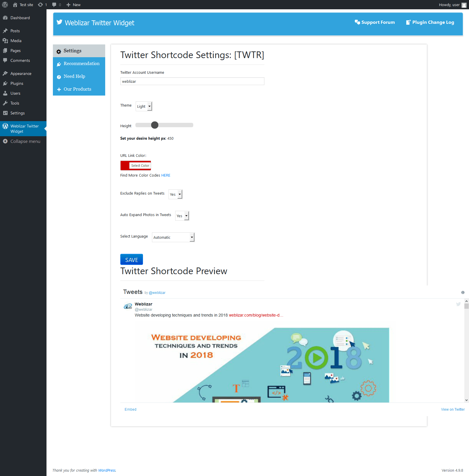This screenshot has width=469, height=476.
Task: Click the gear icon on Settings tab
Action: tap(59, 51)
